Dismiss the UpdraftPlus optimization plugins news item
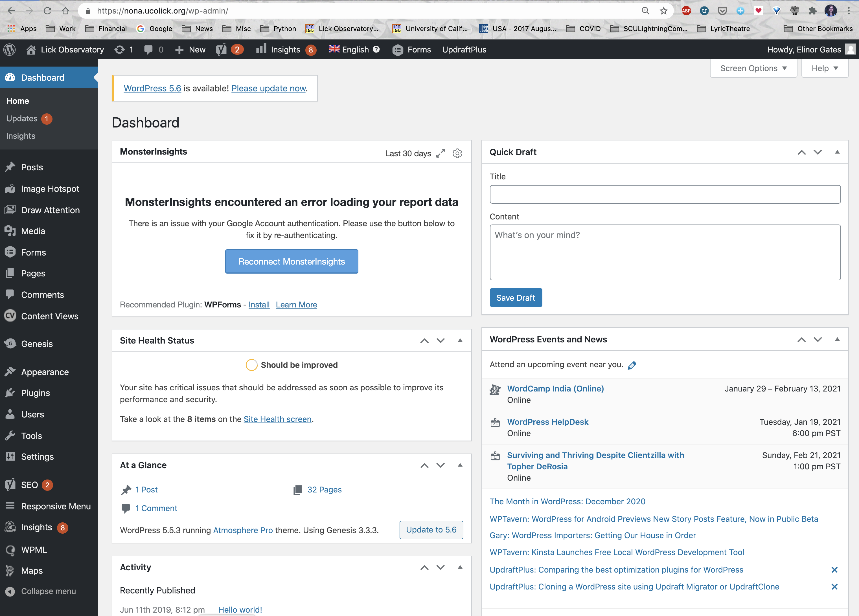The image size is (859, 616). point(834,570)
